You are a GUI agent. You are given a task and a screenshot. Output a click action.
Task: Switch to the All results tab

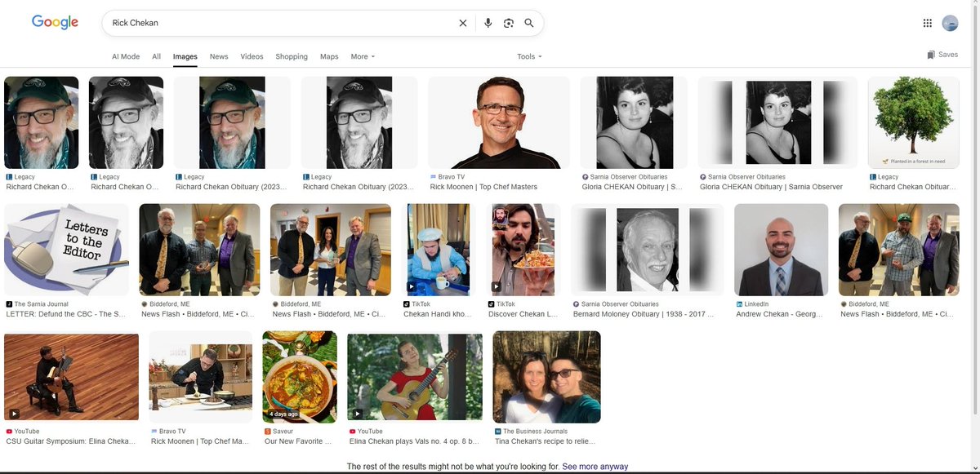click(156, 56)
